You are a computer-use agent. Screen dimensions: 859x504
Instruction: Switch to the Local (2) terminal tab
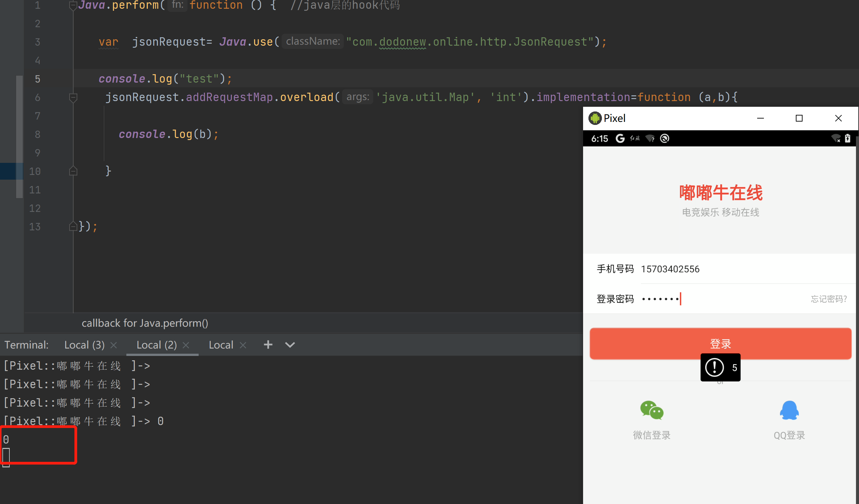click(x=157, y=345)
